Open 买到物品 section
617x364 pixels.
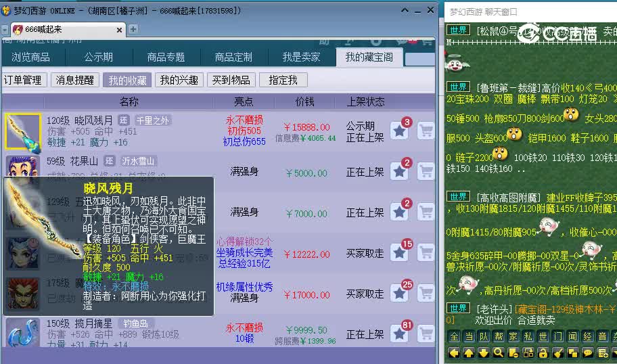pos(231,81)
